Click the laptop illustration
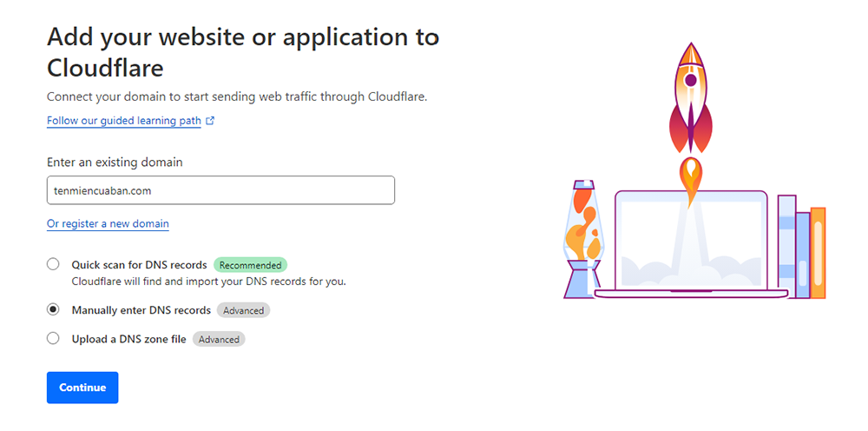The height and width of the screenshot is (431, 868). pyautogui.click(x=691, y=243)
